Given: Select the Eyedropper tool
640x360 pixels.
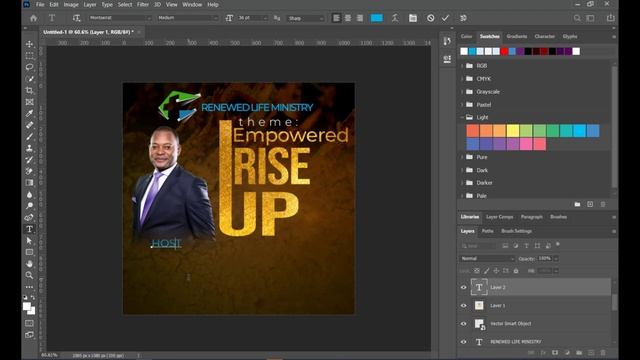Looking at the screenshot, I should coord(29,113).
